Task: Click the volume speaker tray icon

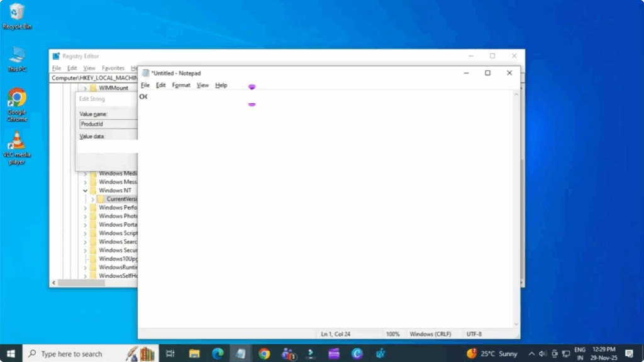Action: (x=543, y=354)
